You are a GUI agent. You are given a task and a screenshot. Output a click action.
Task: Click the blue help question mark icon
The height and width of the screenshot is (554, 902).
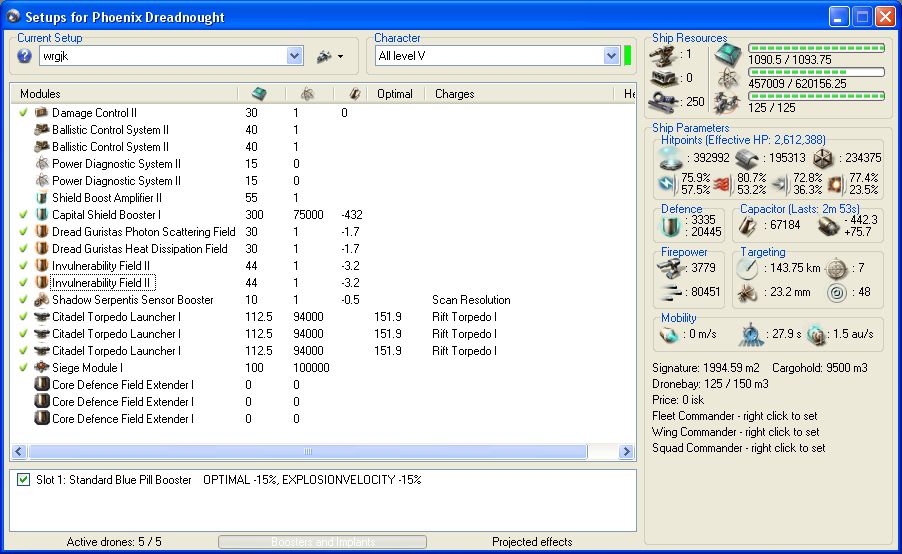pos(25,56)
